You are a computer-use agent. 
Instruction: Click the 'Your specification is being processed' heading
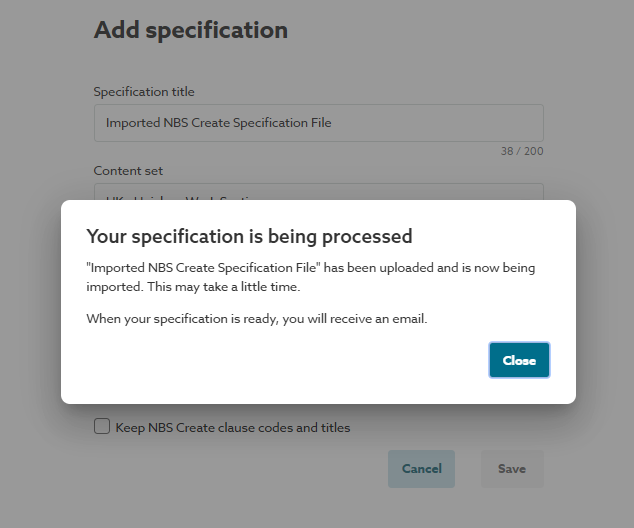(250, 236)
